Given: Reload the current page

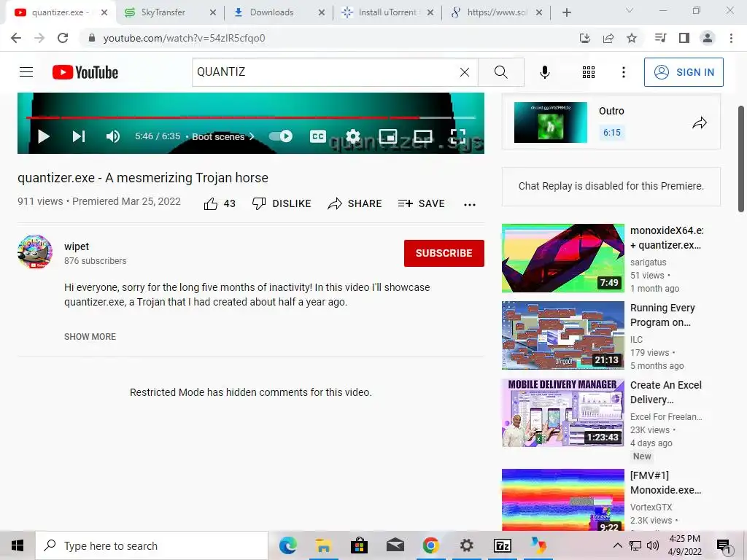Looking at the screenshot, I should coord(63,38).
